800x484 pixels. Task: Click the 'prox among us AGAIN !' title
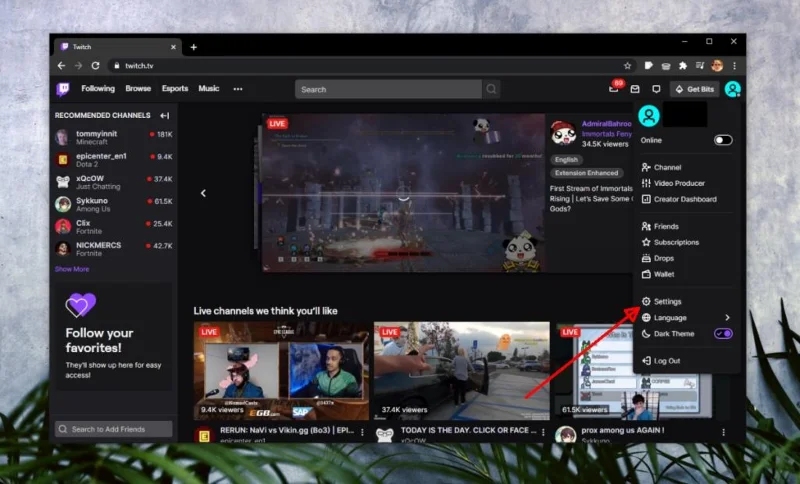click(622, 430)
